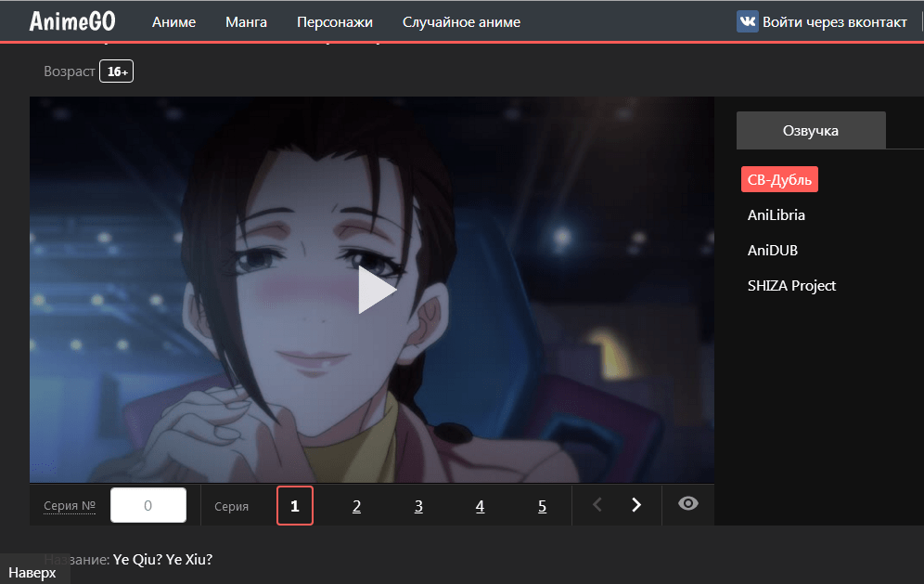Go to previous episodes with left arrow
Image resolution: width=924 pixels, height=584 pixels.
pyautogui.click(x=597, y=505)
